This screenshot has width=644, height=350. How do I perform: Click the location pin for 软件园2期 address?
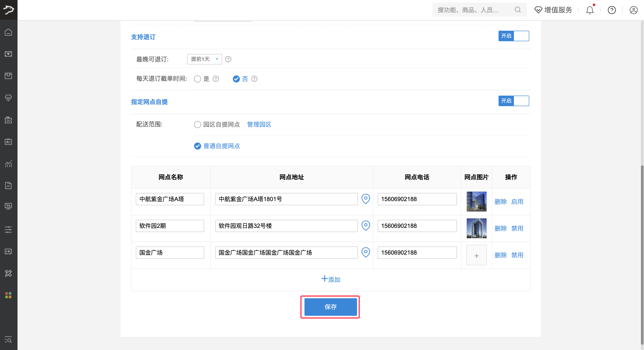point(366,226)
